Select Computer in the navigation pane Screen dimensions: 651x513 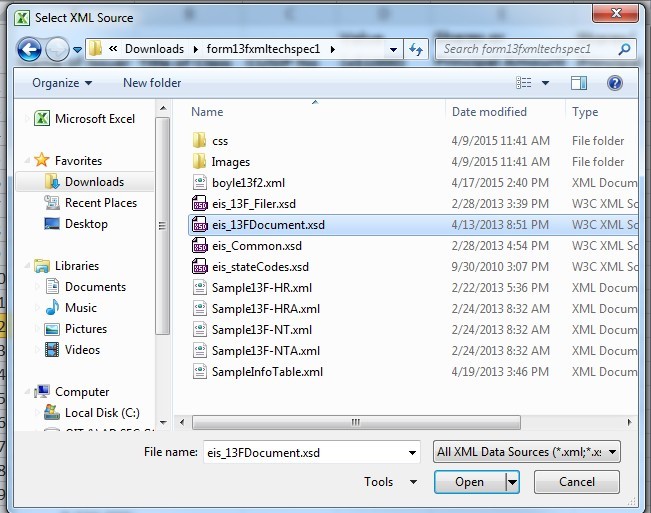(x=72, y=391)
